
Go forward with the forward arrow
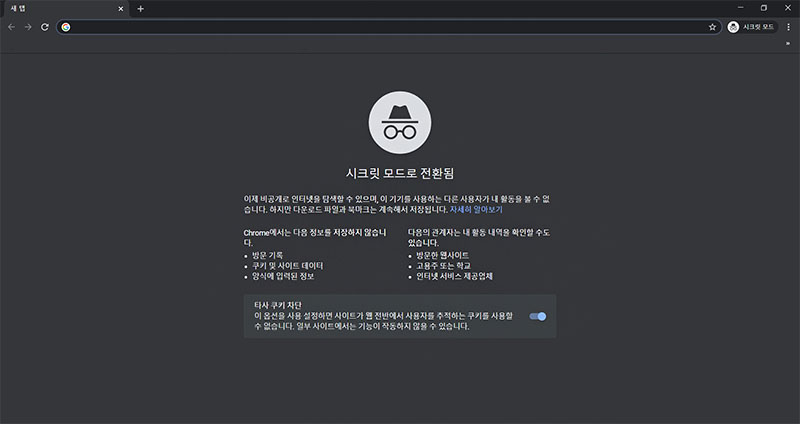pos(28,27)
